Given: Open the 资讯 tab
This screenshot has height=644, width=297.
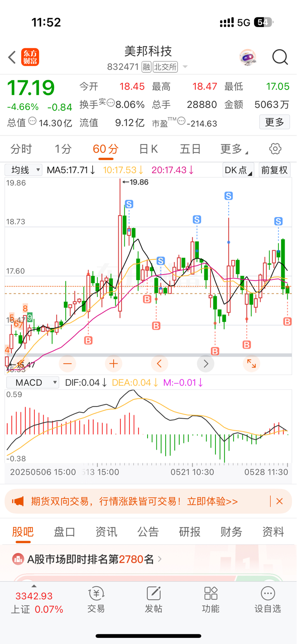Looking at the screenshot, I should [x=106, y=532].
